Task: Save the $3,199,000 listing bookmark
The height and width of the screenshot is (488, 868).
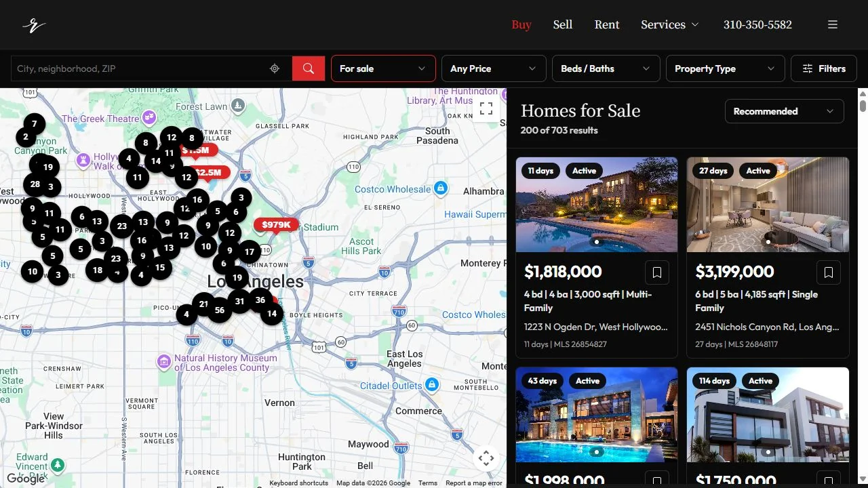Action: click(829, 272)
